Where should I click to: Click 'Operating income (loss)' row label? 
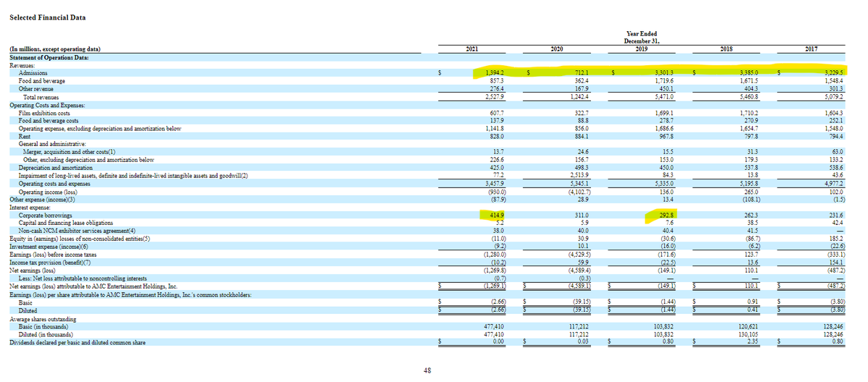pos(47,190)
